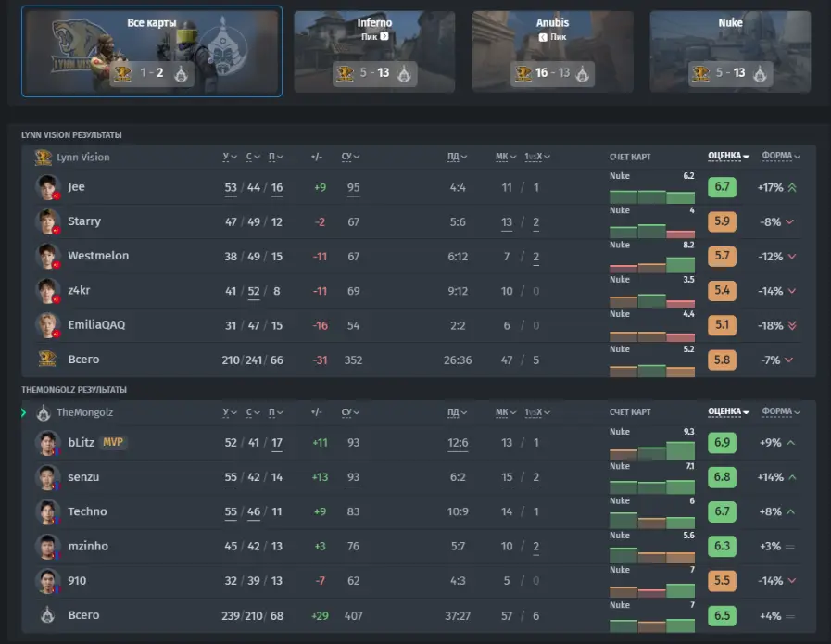831x644 pixels.
Task: Click Lynn Vision logo on Inferno card
Action: point(345,73)
